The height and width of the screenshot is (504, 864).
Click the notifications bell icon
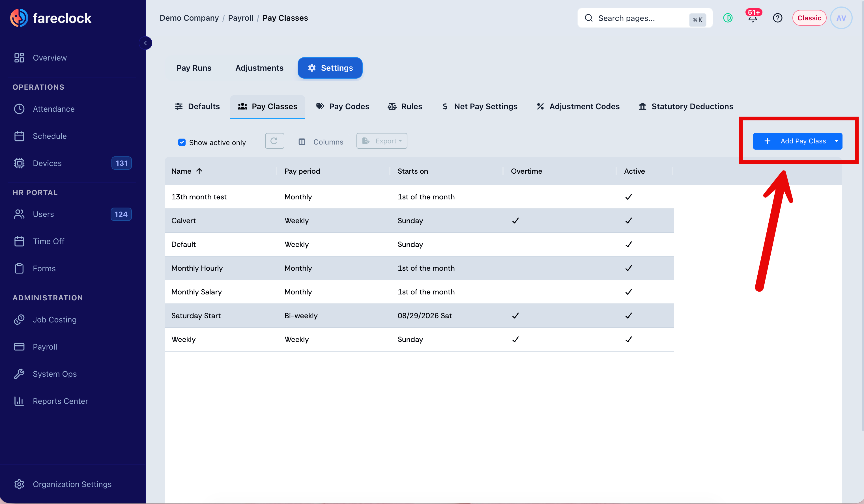coord(752,18)
